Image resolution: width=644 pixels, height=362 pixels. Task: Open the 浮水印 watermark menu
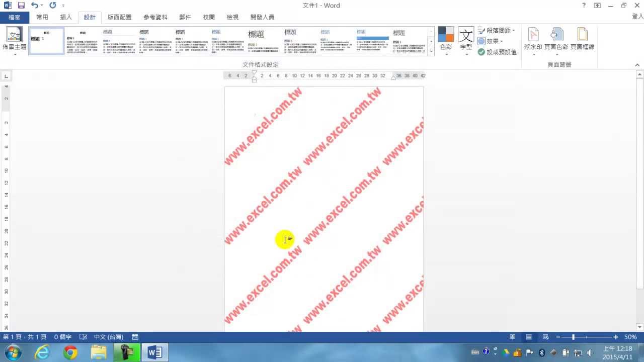tap(533, 41)
